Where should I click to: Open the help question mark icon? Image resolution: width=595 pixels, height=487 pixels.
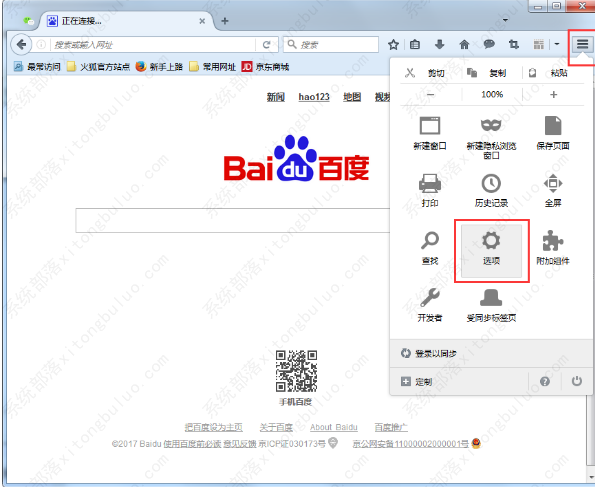(x=545, y=381)
